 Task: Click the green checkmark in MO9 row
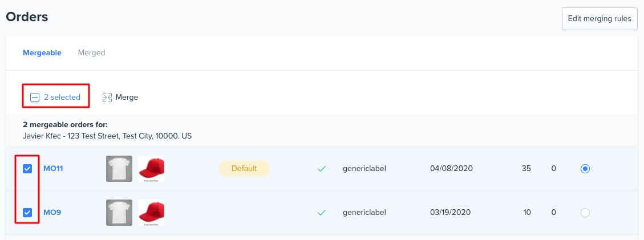(x=322, y=213)
